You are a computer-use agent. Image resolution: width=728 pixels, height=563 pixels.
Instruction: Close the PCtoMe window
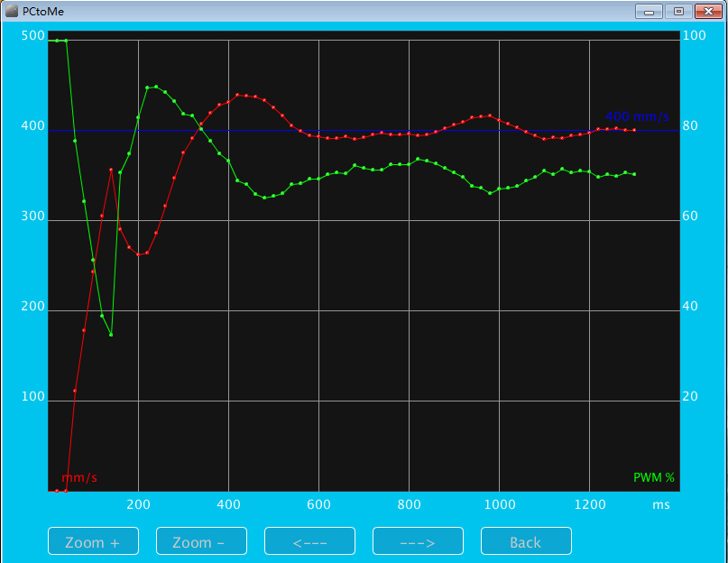[x=708, y=11]
